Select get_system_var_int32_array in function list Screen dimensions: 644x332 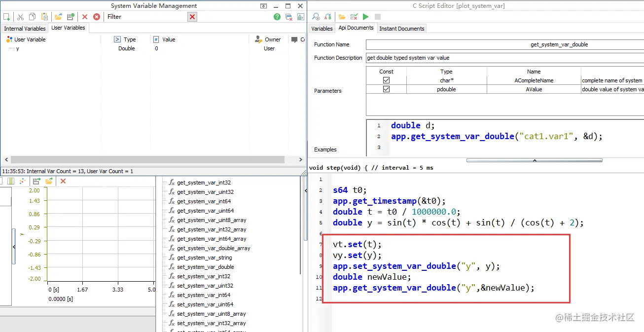(212, 229)
